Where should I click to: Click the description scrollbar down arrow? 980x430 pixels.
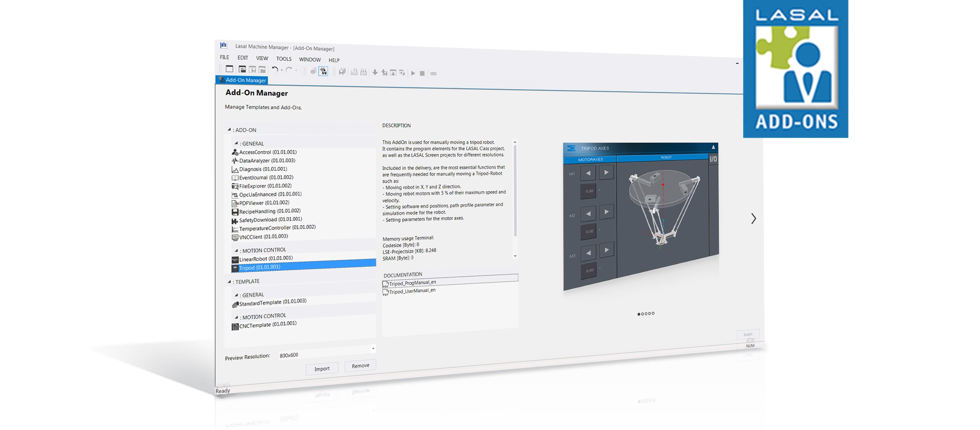pos(515,256)
